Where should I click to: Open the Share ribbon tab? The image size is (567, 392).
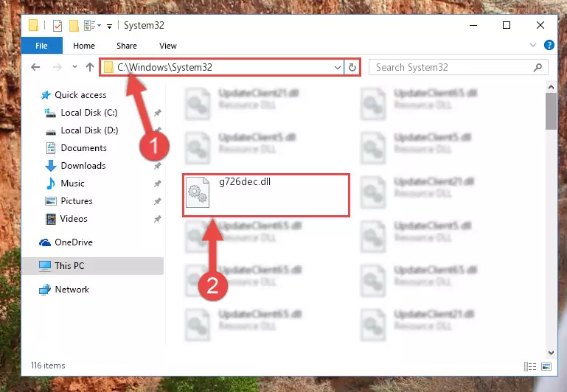(x=127, y=46)
